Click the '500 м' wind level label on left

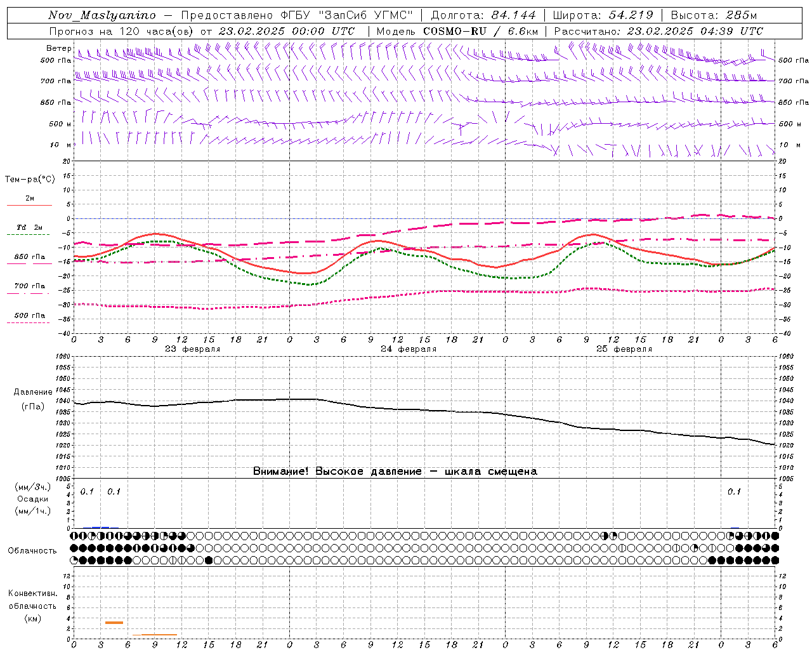point(60,124)
